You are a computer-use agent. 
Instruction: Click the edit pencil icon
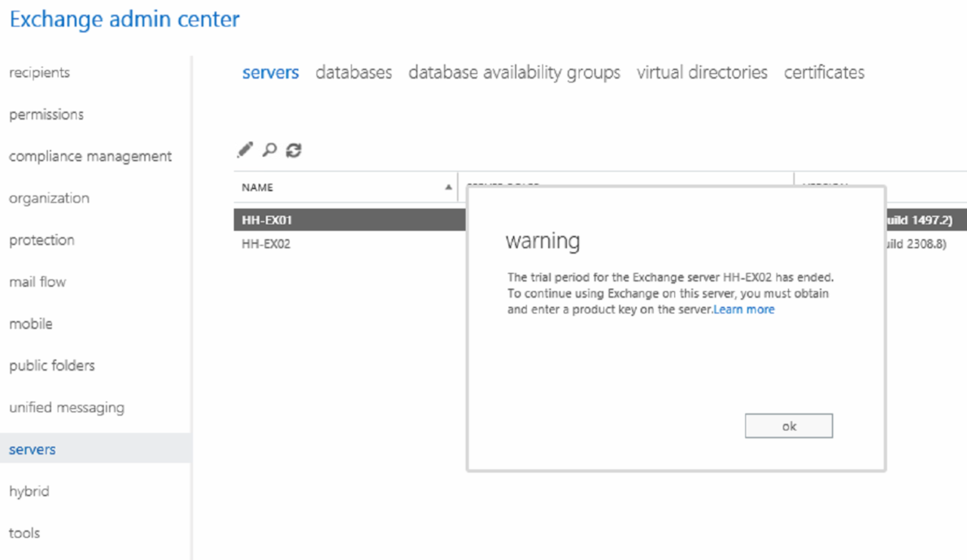tap(245, 150)
